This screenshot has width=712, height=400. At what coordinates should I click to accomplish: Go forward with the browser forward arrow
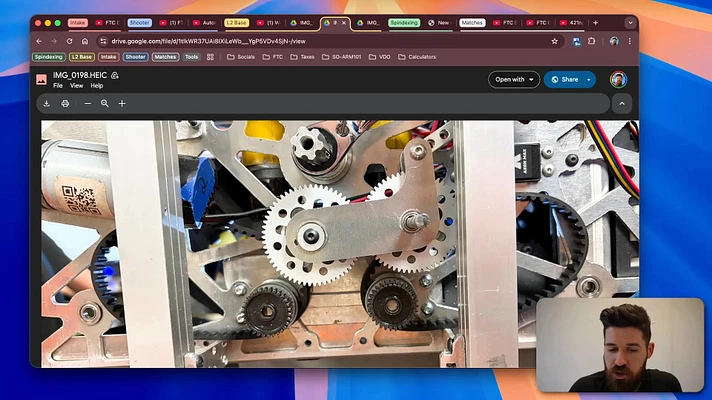coord(54,41)
